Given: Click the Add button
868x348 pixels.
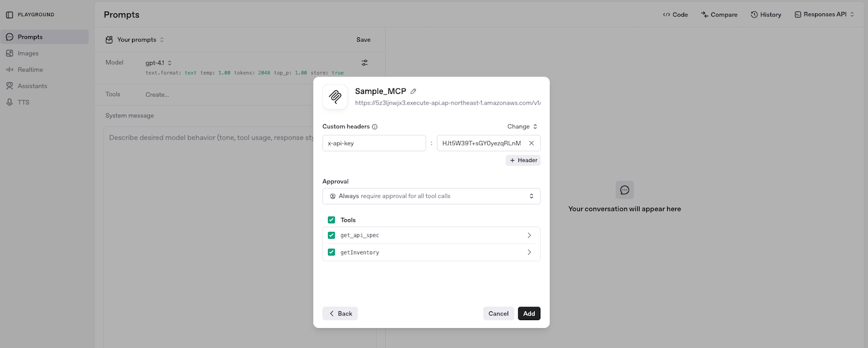Looking at the screenshot, I should click(529, 314).
